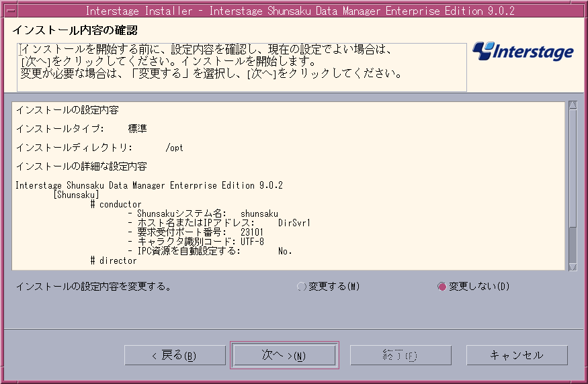Click the インストールの設定内容 heading in list

tap(67, 110)
